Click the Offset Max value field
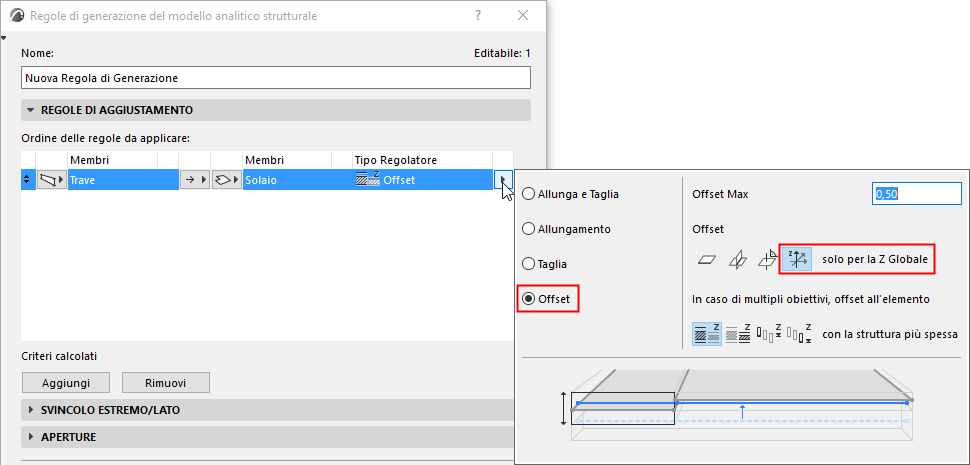The image size is (970, 465). [x=917, y=194]
